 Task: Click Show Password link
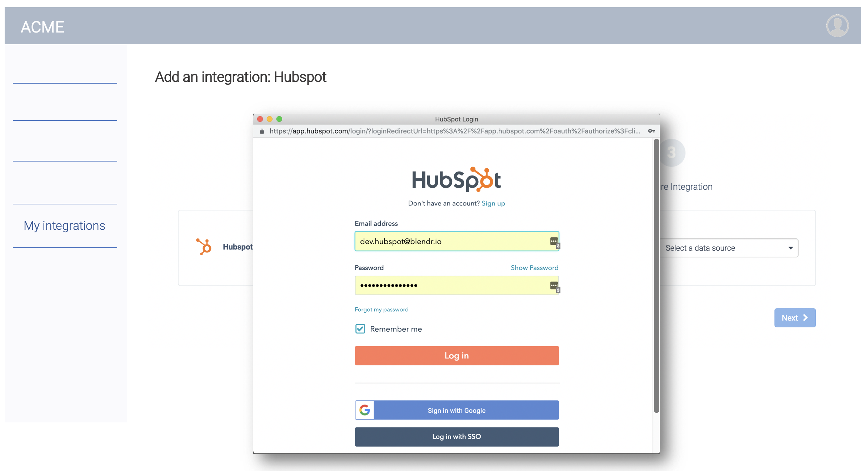click(x=534, y=268)
